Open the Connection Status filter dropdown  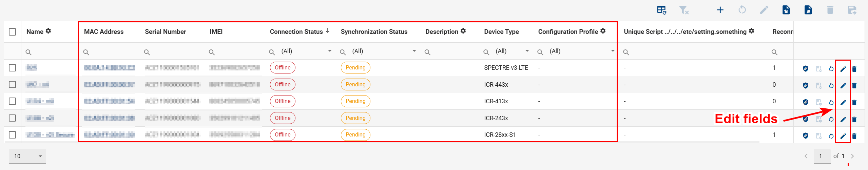click(329, 51)
